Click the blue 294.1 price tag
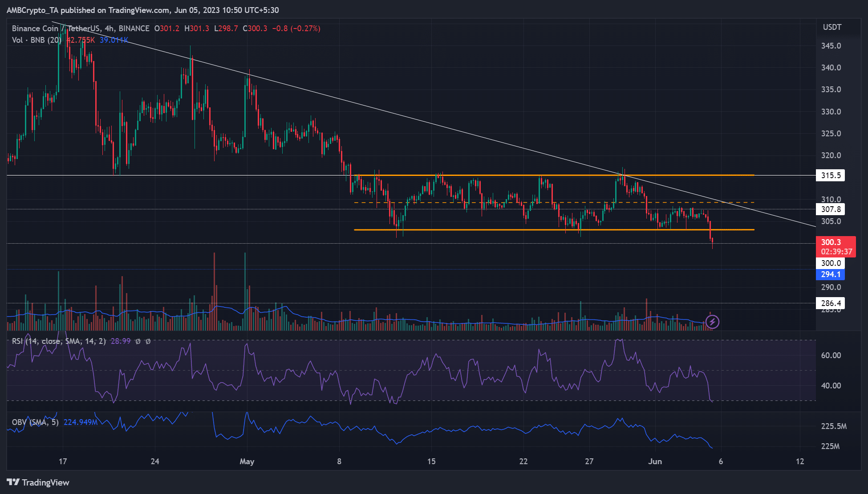Image resolution: width=868 pixels, height=494 pixels. (831, 274)
